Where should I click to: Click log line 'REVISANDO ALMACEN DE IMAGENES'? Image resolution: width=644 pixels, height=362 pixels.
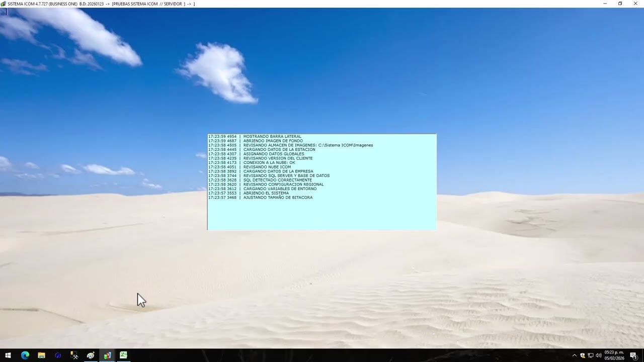coord(290,145)
